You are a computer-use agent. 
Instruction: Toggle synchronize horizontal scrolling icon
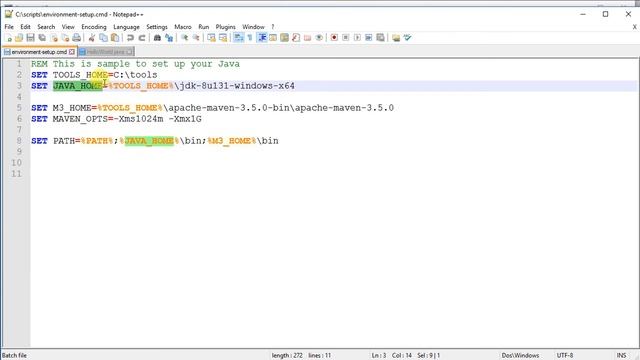(223, 38)
